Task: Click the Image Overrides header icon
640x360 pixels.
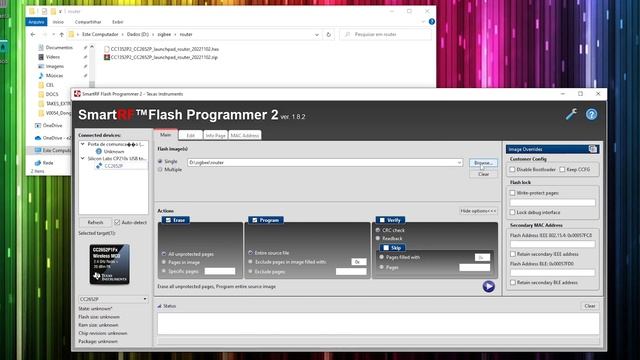Action: point(593,149)
